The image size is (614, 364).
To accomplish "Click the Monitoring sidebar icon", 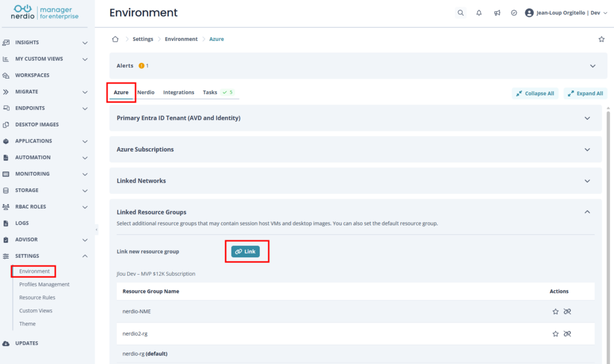I will tap(6, 174).
